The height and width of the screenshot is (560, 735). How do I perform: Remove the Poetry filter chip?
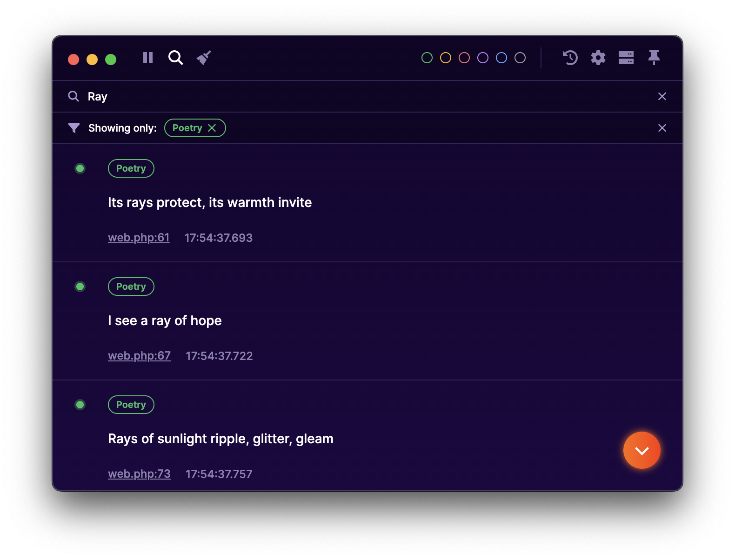point(212,128)
